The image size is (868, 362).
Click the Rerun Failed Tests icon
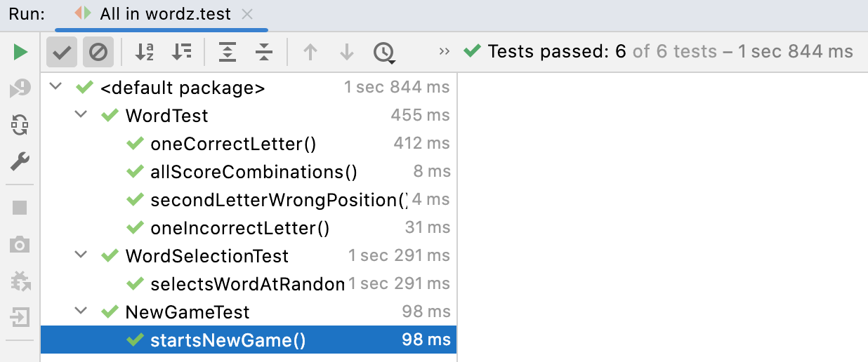20,88
